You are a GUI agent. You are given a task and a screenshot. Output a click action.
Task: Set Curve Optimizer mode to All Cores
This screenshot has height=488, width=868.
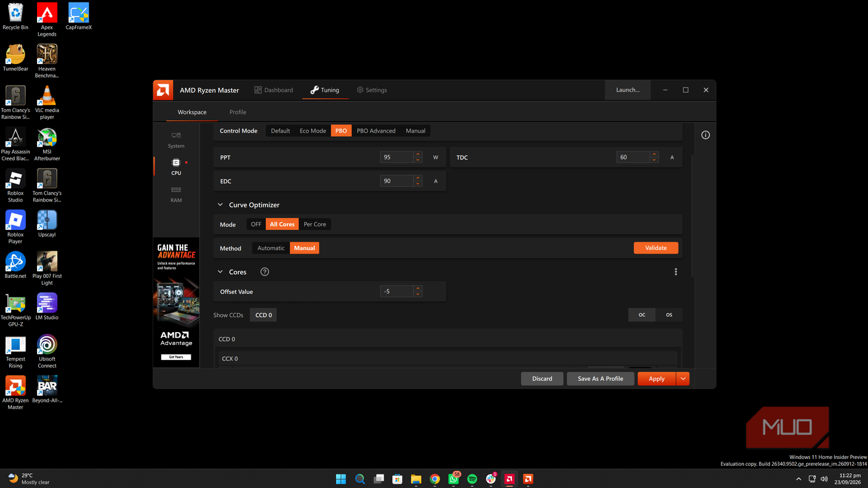point(282,224)
